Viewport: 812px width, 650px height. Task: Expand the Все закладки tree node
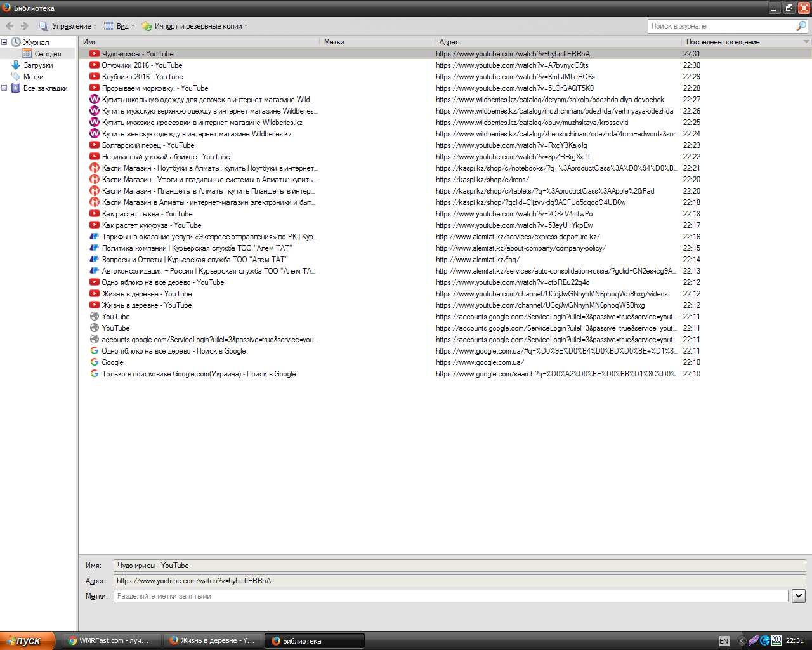[4, 88]
